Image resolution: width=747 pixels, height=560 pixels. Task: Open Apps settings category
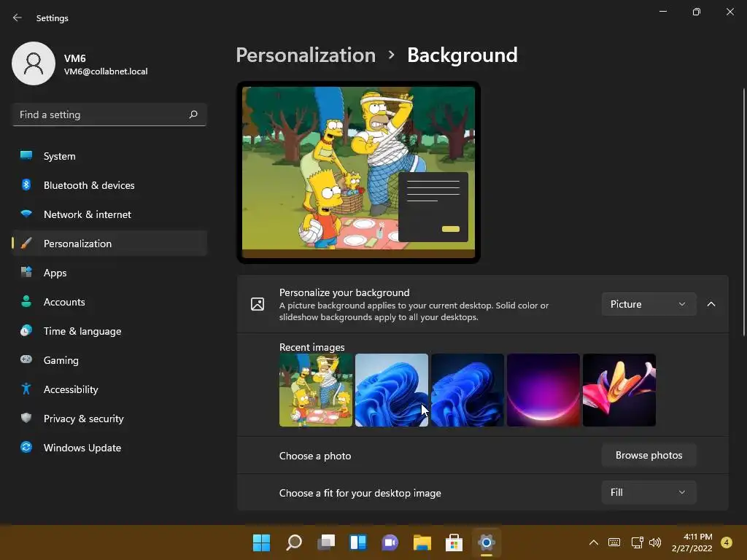[x=109, y=273]
